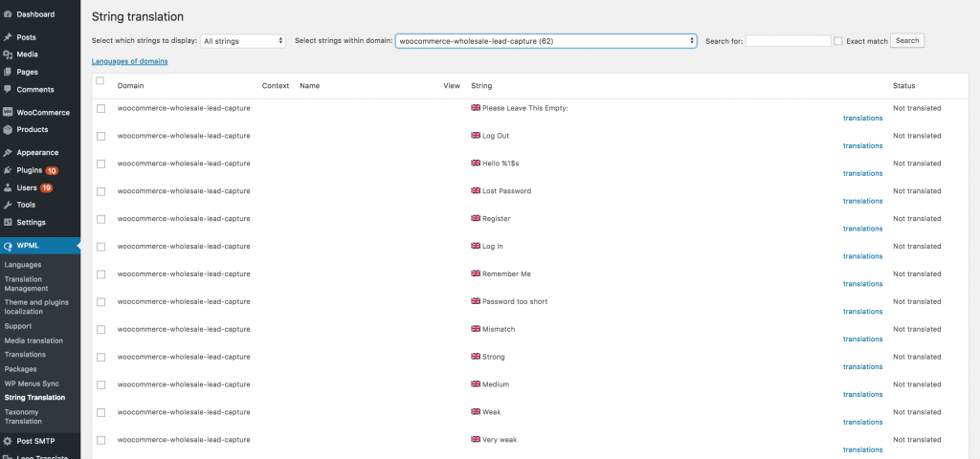Click the Settings icon in sidebar
The height and width of the screenshot is (459, 980).
pos(8,222)
